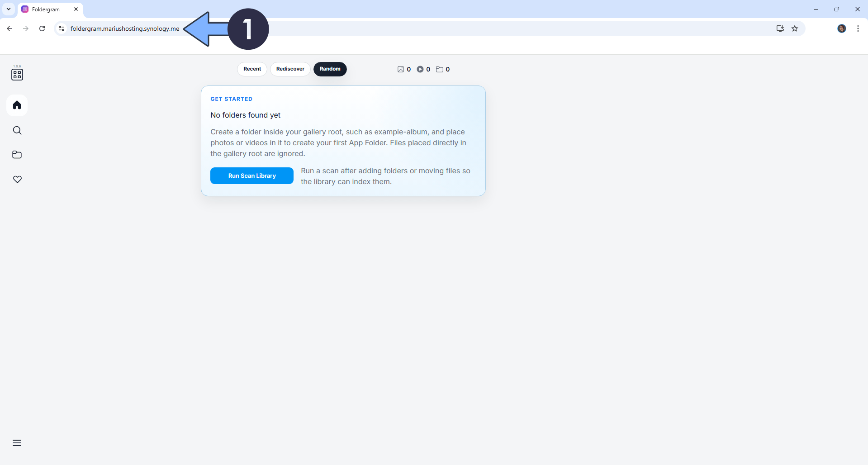868x465 pixels.
Task: Open Chrome's three-dot browser menu
Action: tap(858, 28)
